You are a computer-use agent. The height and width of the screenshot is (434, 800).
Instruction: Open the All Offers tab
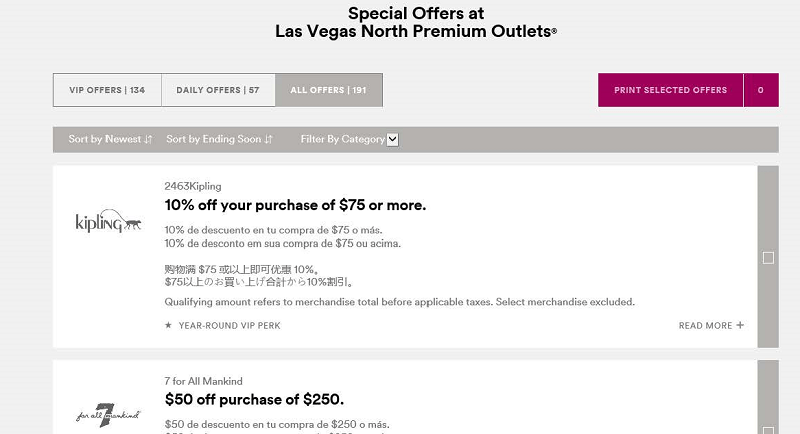tap(329, 90)
